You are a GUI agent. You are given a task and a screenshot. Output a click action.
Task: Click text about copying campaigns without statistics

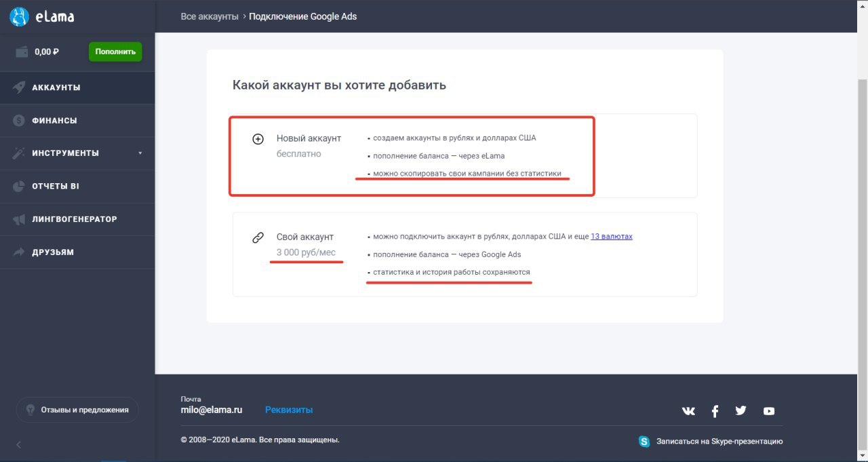pos(467,174)
